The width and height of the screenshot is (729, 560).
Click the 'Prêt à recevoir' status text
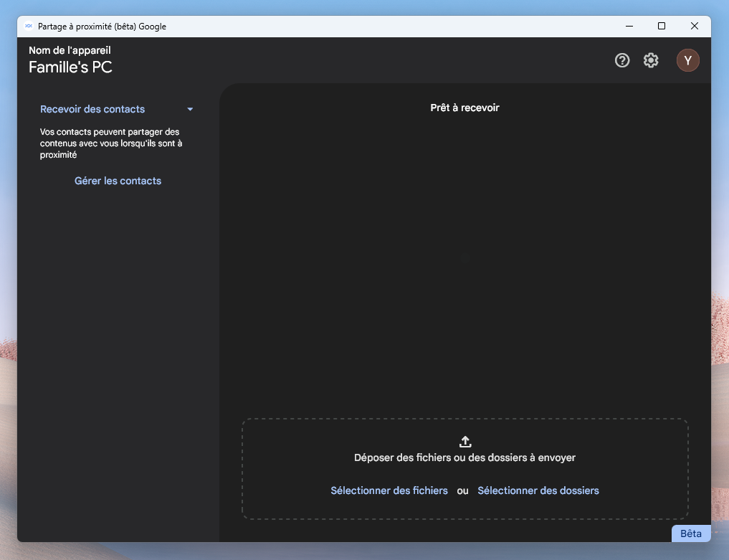(464, 108)
